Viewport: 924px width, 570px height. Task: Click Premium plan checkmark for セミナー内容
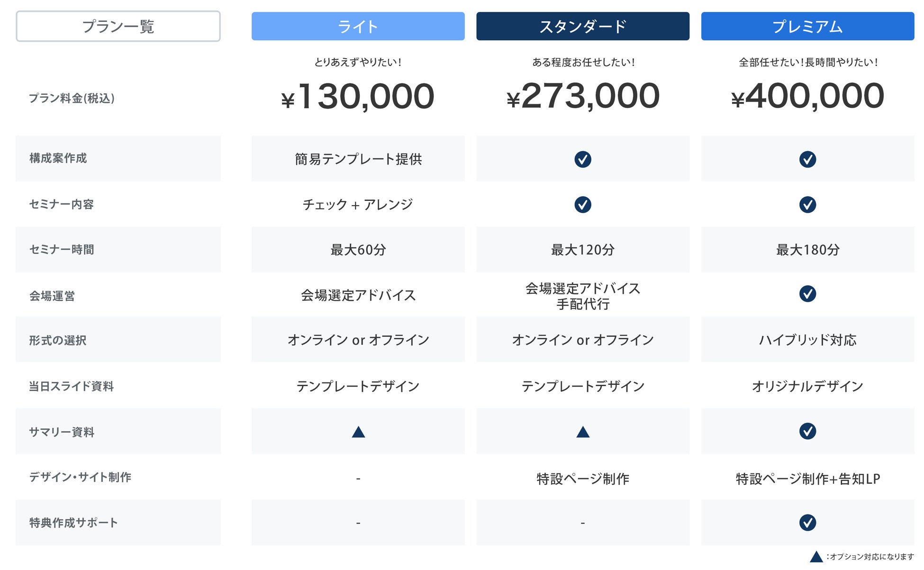807,205
